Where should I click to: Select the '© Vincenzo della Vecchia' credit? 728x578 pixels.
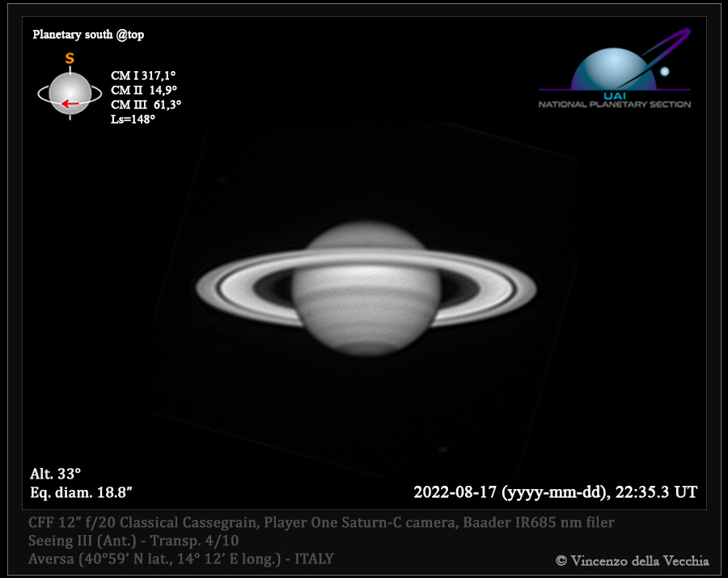633,561
